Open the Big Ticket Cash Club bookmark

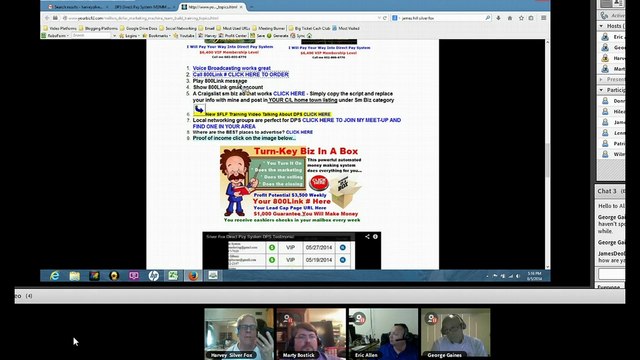(x=309, y=29)
